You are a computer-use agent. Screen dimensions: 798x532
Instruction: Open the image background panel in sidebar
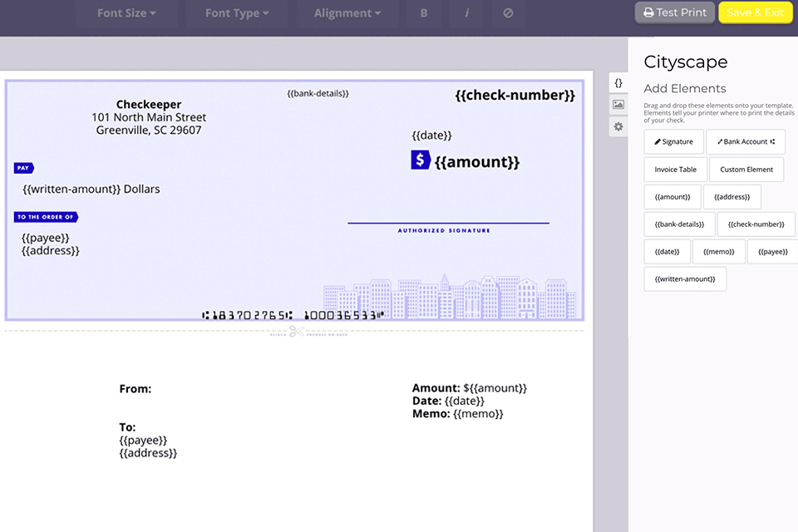click(x=618, y=104)
